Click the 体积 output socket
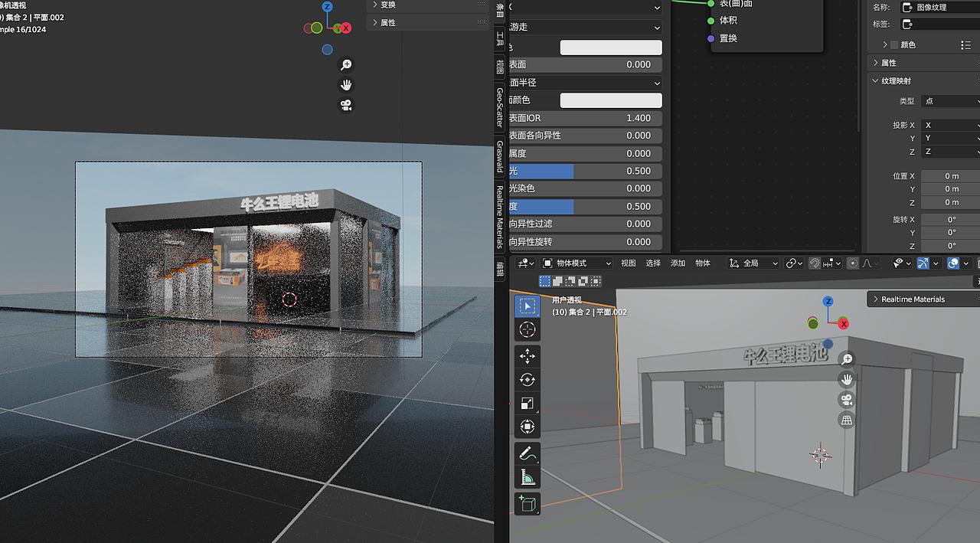The image size is (980, 543). [x=711, y=21]
